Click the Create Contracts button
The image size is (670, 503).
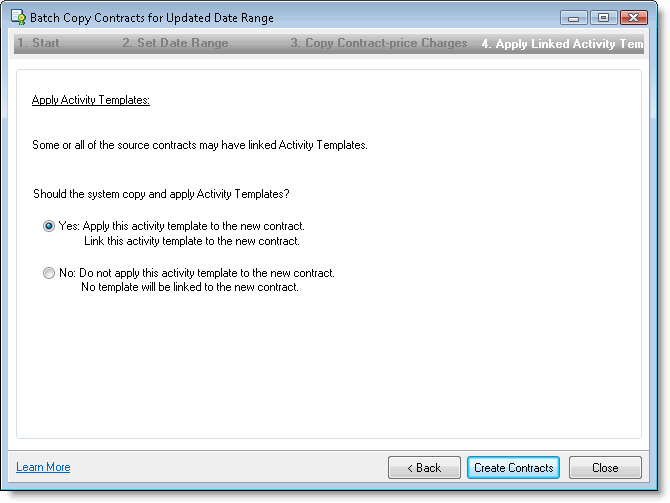click(513, 467)
